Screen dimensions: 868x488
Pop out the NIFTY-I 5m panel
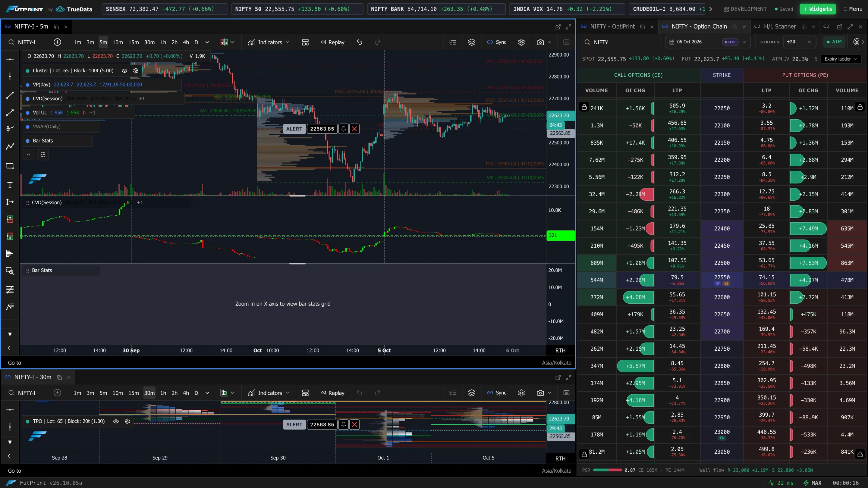(x=558, y=27)
